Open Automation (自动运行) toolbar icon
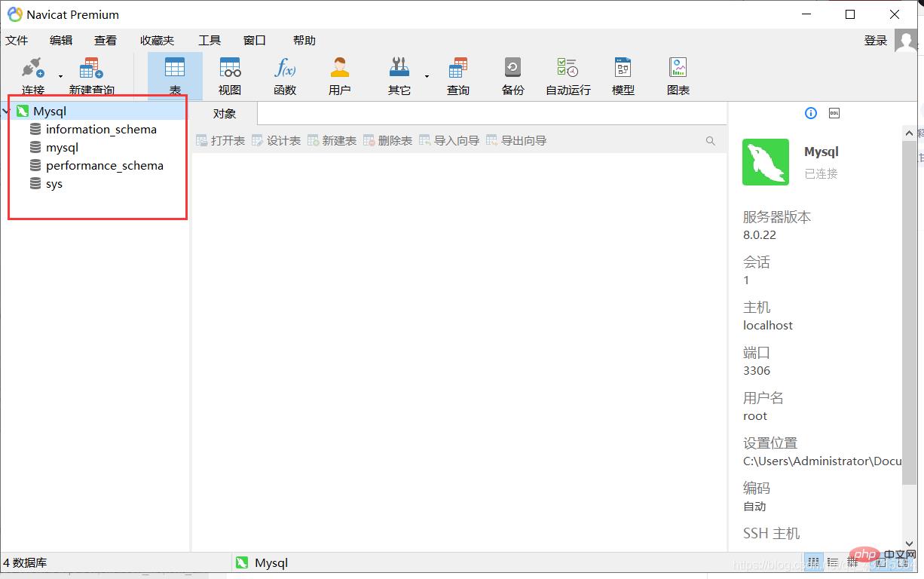Screen dimensions: 924x579 click(568, 69)
